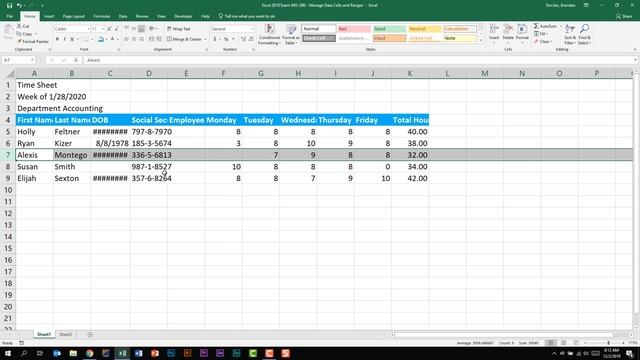Switch to Sheet2 tab
Viewport: 640px width, 360px height.
[x=66, y=334]
